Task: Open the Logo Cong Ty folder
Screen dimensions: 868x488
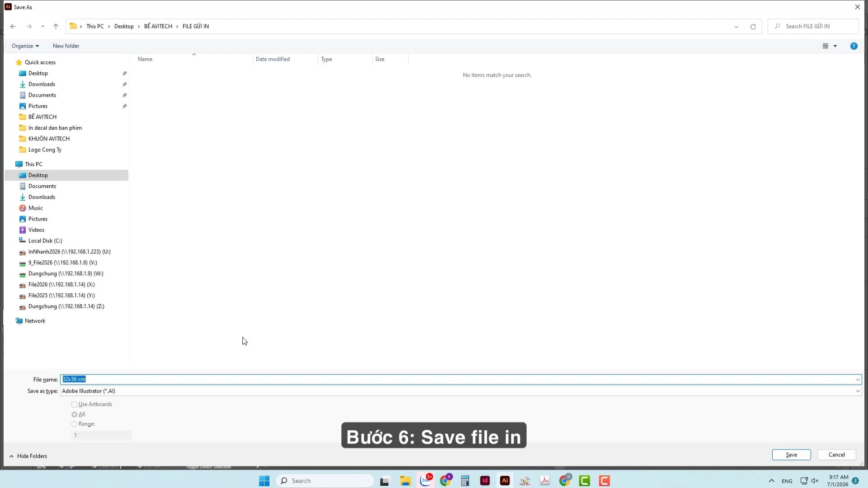Action: 45,150
